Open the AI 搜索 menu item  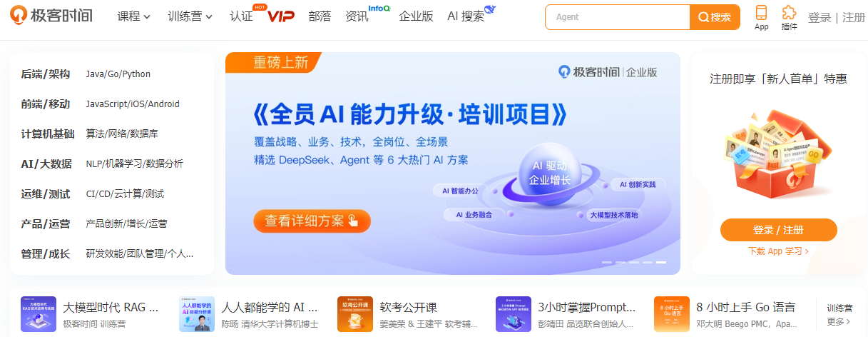[466, 16]
